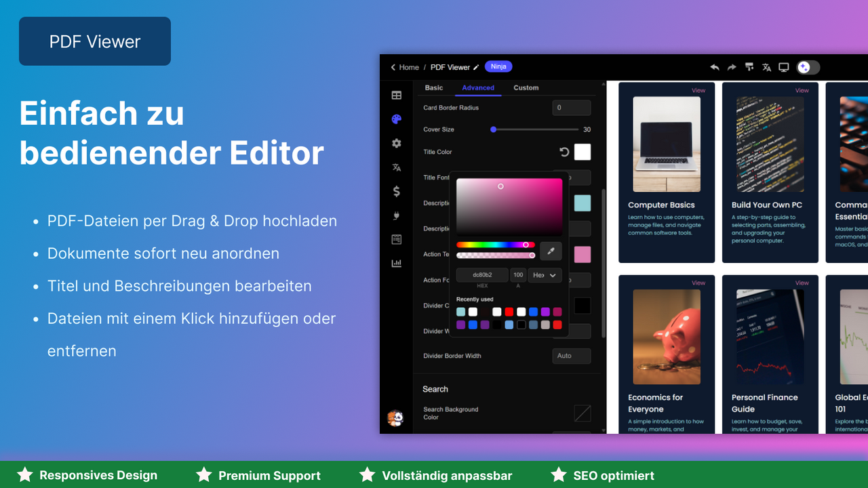The height and width of the screenshot is (488, 868).
Task: Click the alpha value field showing 100
Action: (518, 275)
